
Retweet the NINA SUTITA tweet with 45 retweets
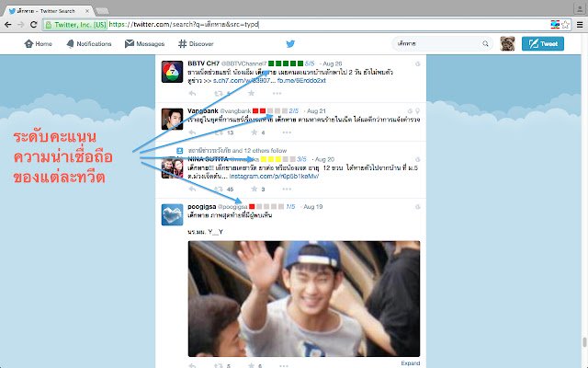pos(219,189)
